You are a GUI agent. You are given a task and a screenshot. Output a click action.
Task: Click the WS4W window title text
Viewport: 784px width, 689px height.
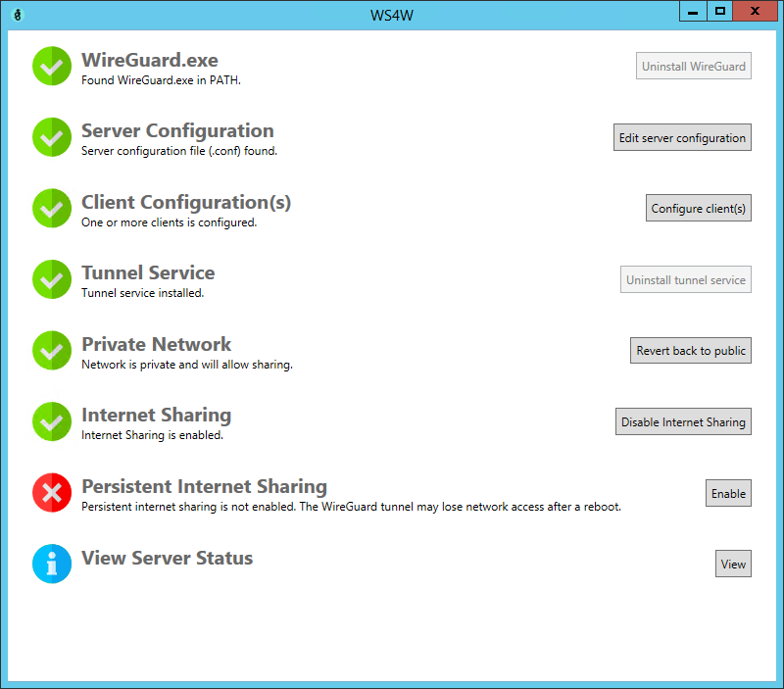coord(392,16)
